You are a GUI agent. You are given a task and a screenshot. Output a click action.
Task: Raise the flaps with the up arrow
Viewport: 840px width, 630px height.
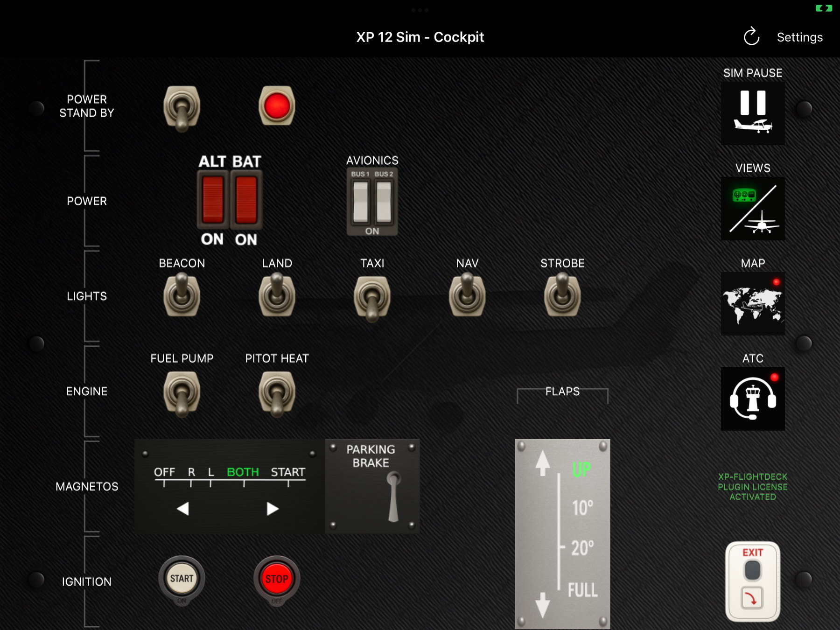point(542,463)
